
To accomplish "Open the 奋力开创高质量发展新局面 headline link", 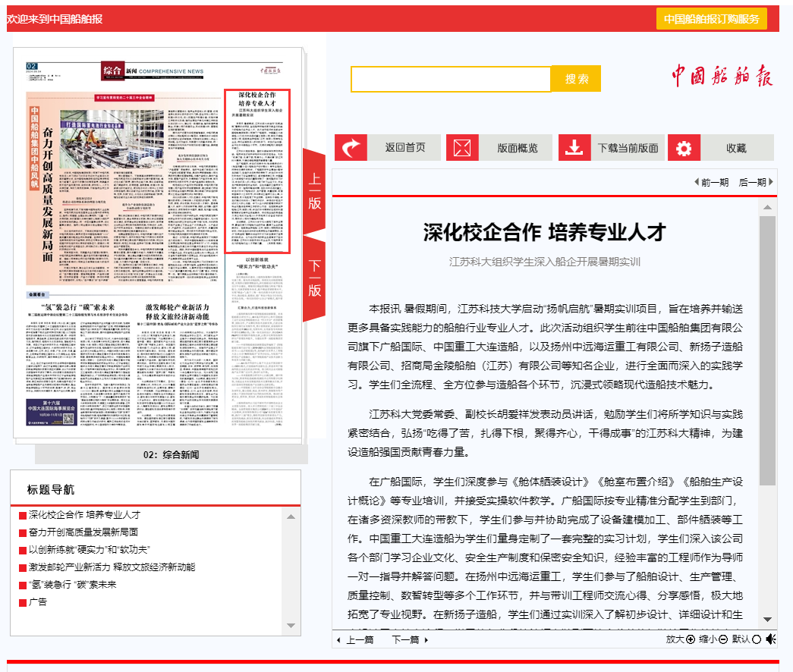I will click(83, 532).
